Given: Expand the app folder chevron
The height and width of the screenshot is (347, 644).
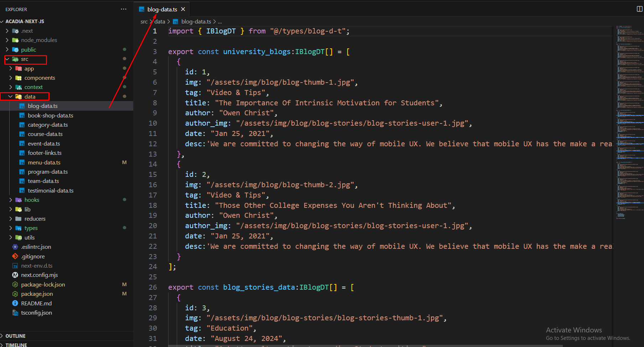Looking at the screenshot, I should pos(10,69).
